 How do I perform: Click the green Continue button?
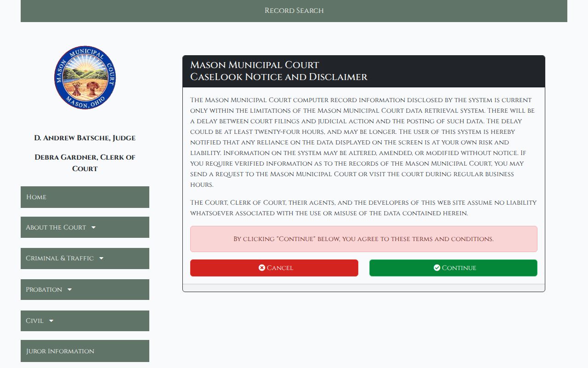click(453, 268)
